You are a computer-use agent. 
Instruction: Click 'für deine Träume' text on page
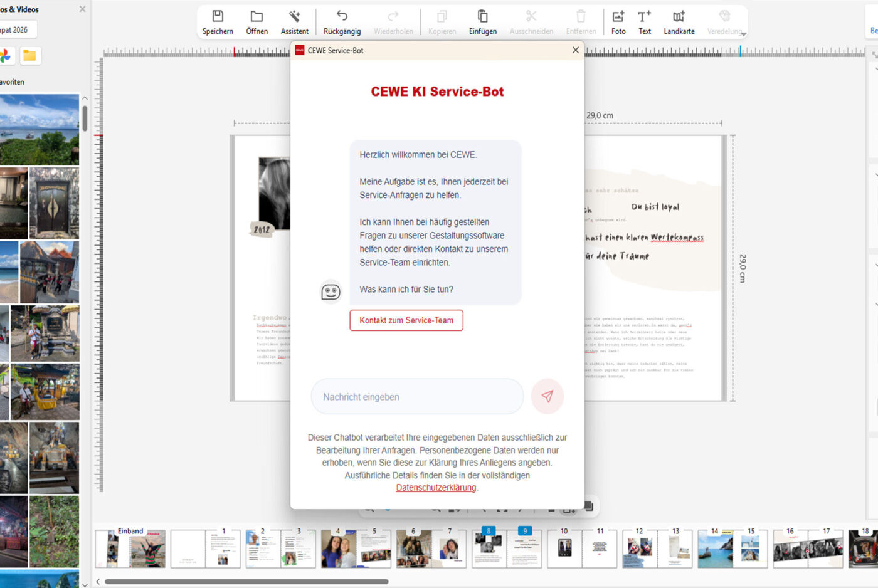pos(618,256)
